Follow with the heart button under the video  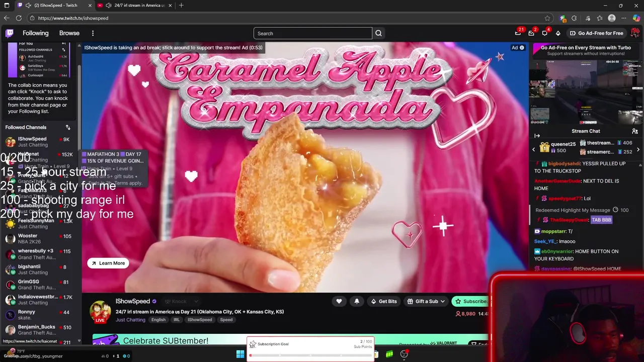click(x=339, y=301)
